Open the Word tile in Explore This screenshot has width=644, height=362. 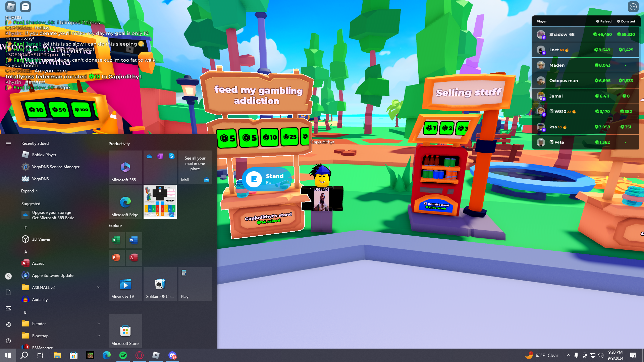(134, 240)
